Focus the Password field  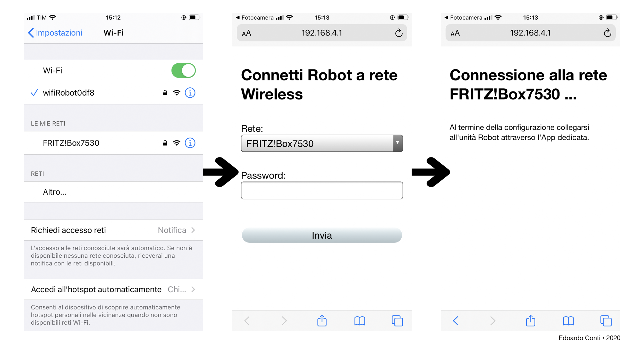322,190
